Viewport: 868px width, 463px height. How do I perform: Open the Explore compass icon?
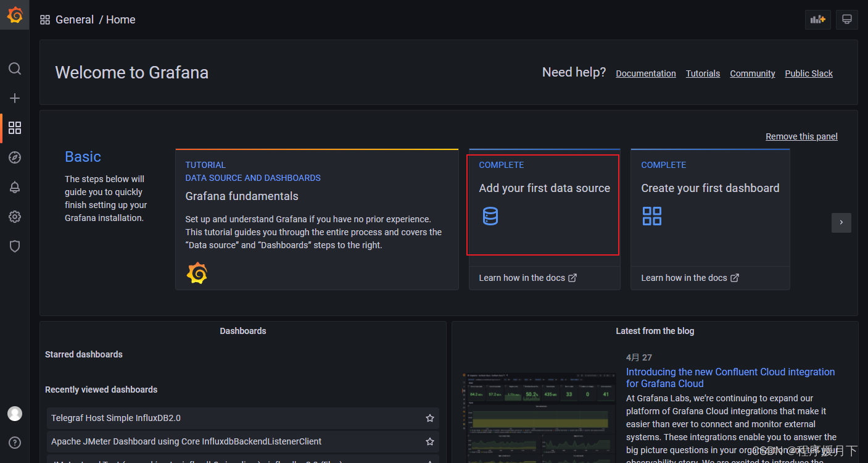pos(15,157)
